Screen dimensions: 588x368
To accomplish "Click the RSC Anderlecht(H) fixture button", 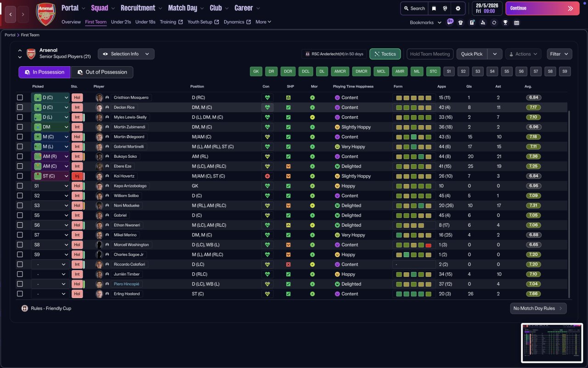I will tap(334, 54).
